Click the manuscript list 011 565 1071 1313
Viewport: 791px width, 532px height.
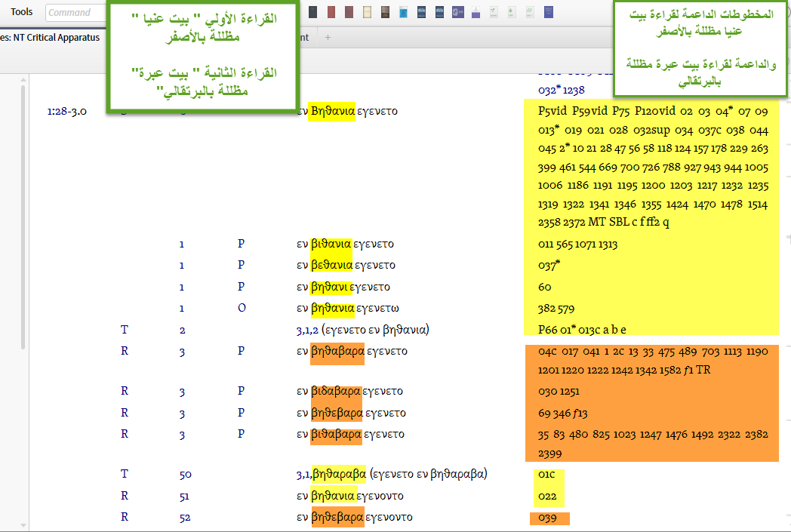pos(577,244)
